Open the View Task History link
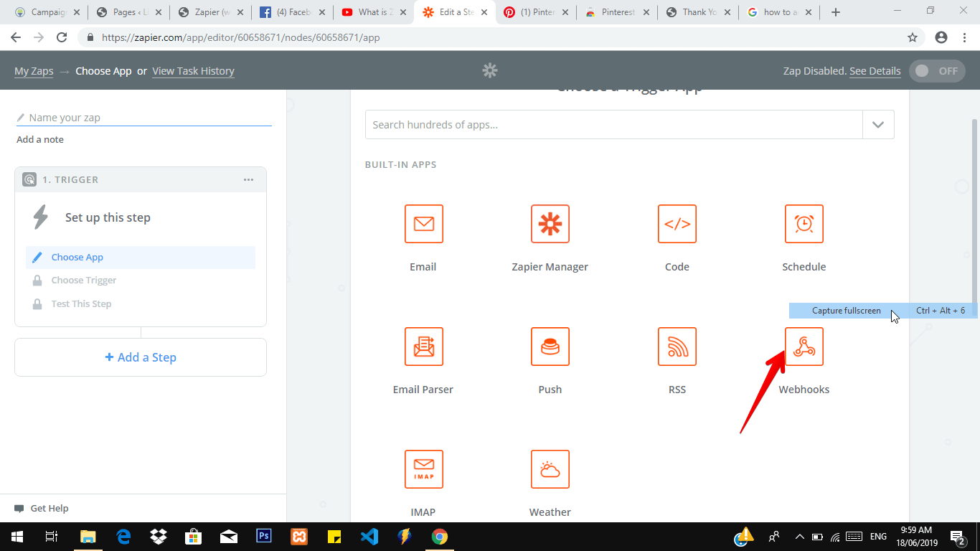The width and height of the screenshot is (980, 551). pos(193,71)
